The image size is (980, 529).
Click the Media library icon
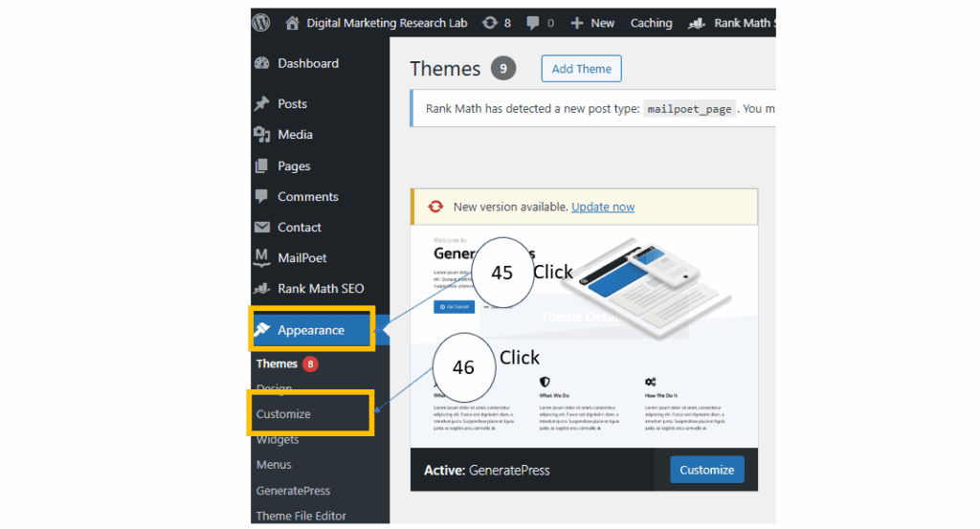(262, 135)
